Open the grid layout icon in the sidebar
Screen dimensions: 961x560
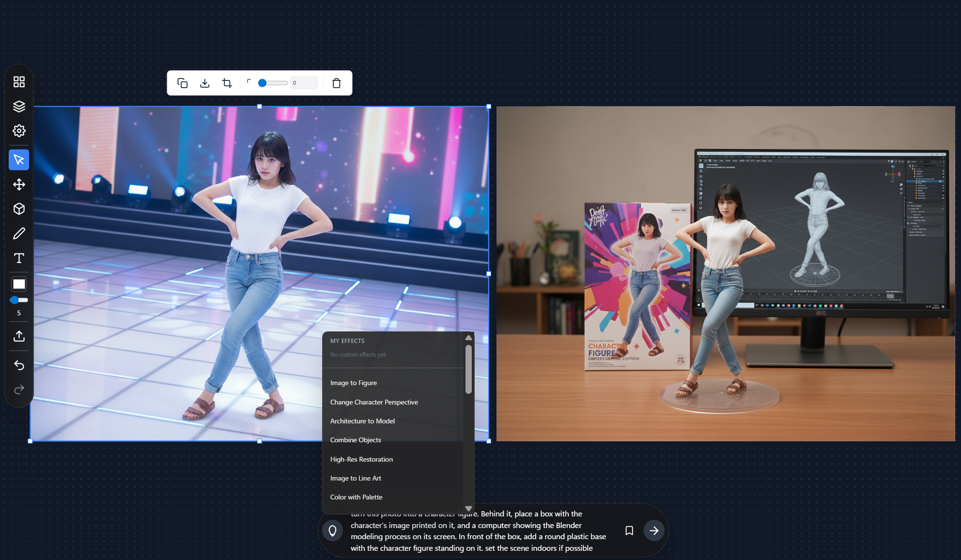coord(19,82)
